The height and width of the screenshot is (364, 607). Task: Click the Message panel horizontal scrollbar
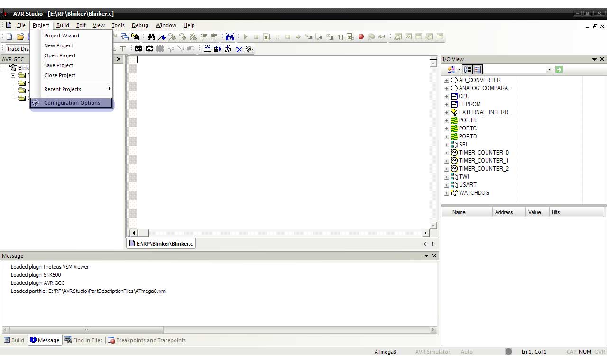(219, 330)
